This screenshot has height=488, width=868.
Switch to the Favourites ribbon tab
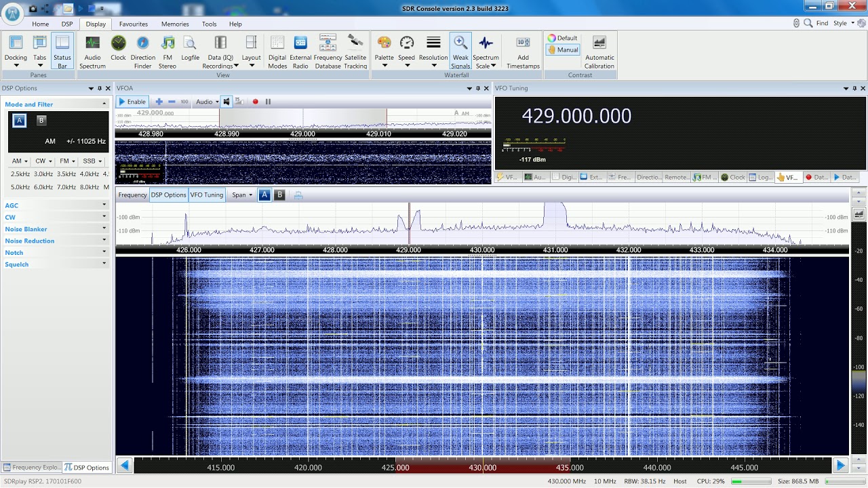click(134, 24)
